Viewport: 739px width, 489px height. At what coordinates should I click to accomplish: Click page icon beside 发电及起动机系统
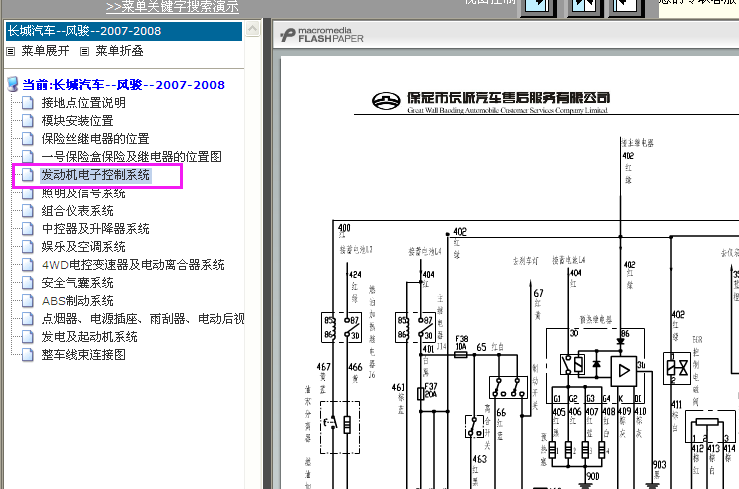point(28,337)
